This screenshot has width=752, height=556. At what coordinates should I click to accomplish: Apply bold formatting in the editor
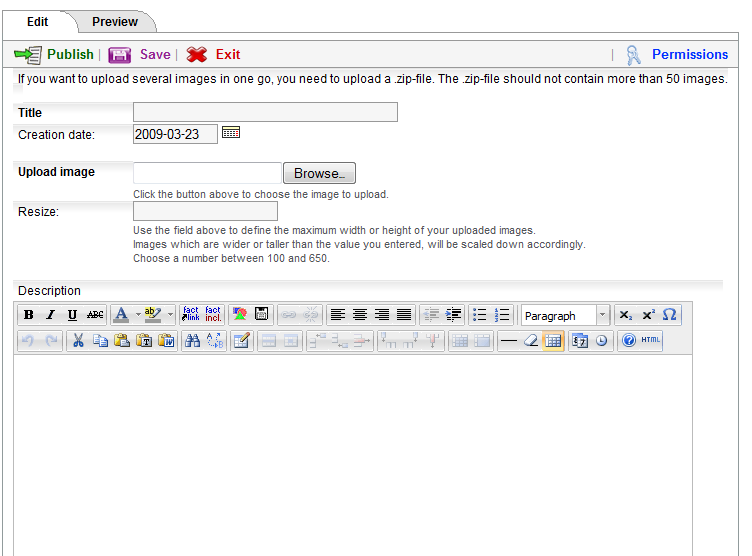click(29, 315)
